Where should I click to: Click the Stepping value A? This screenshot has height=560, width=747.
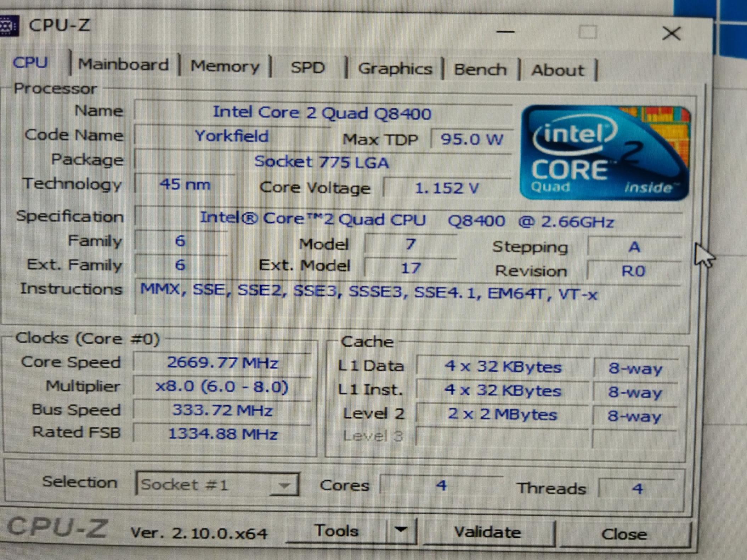(634, 247)
